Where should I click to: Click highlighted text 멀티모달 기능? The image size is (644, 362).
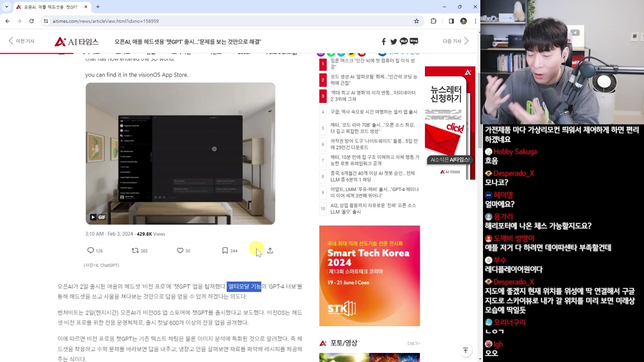(244, 286)
